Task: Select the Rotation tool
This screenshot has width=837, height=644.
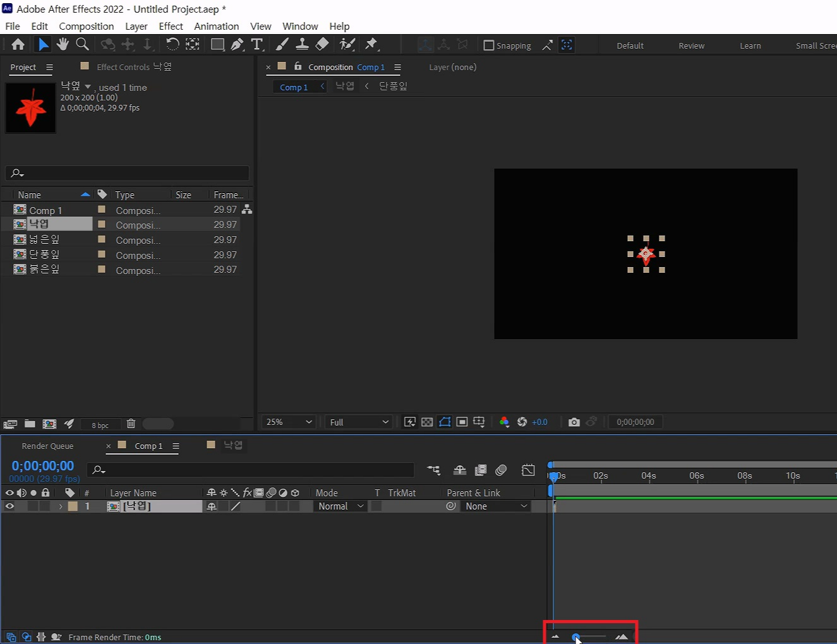Action: pyautogui.click(x=172, y=44)
